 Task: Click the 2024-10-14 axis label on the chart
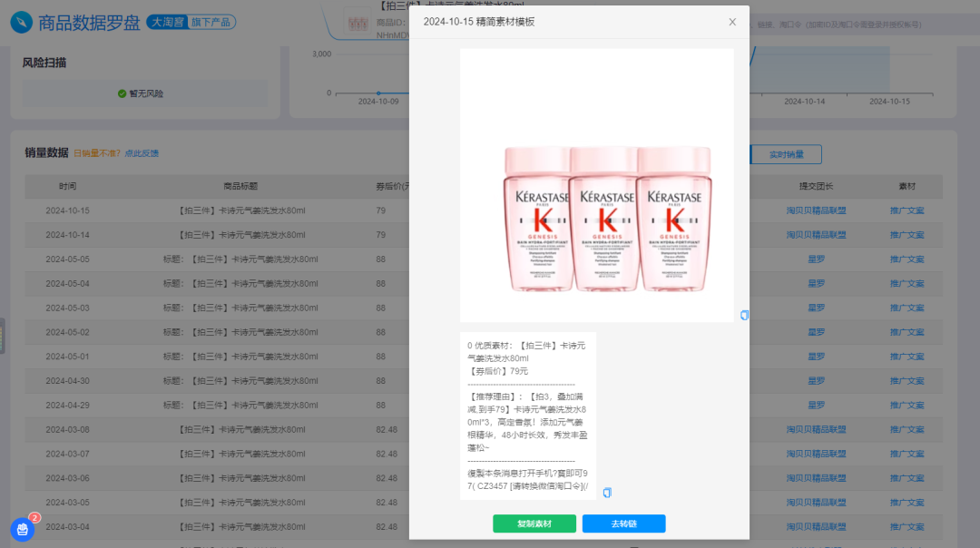click(804, 102)
